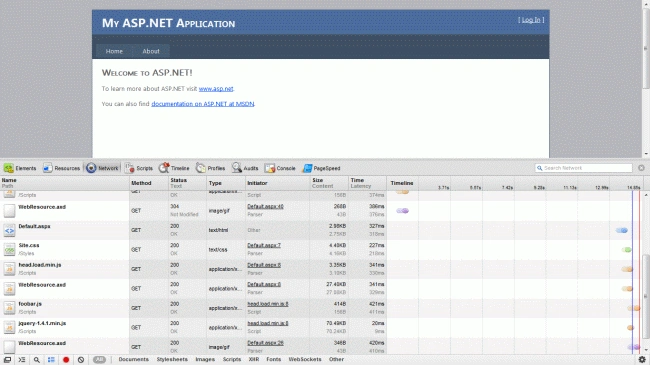Screen dimensions: 650x365
Task: Sort by the Method column header
Action: [x=149, y=183]
